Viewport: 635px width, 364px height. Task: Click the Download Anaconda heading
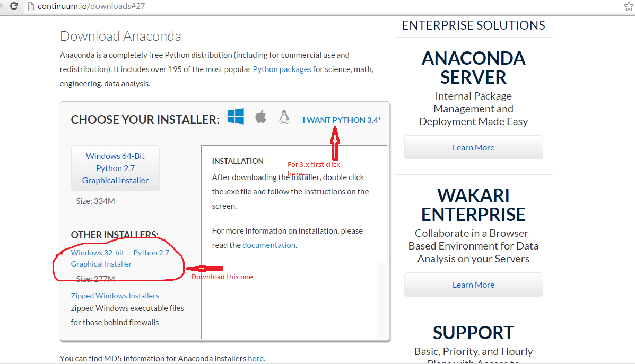(120, 37)
